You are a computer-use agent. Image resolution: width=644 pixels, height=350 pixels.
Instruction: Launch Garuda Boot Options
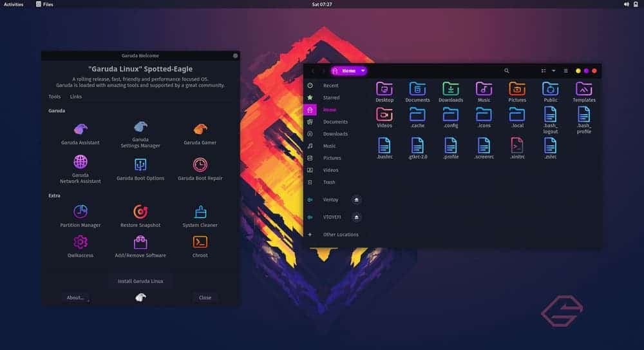coord(140,169)
